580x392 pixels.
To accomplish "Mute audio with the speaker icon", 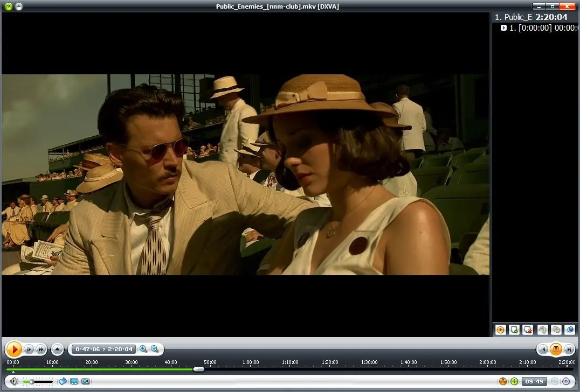I will click(x=13, y=381).
